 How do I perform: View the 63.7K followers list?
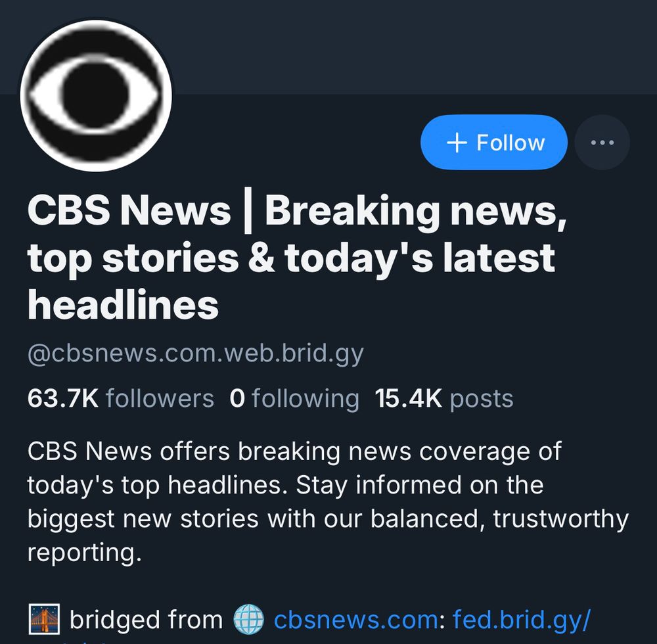point(121,398)
